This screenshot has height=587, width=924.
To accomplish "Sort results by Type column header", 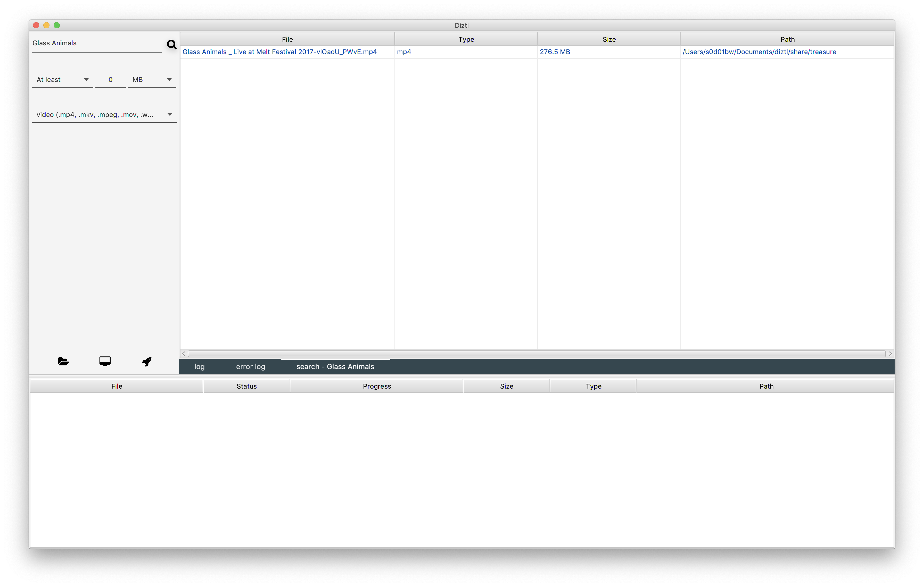I will coord(466,39).
